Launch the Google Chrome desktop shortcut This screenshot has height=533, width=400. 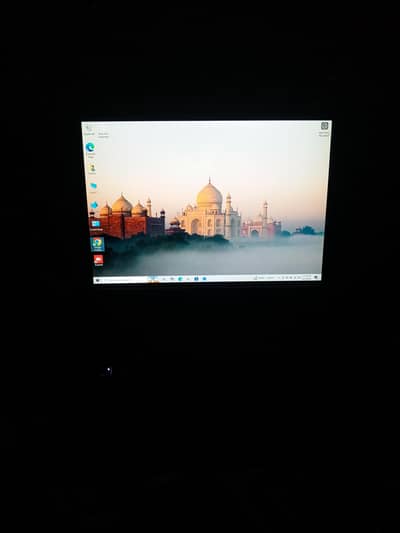coord(98,244)
